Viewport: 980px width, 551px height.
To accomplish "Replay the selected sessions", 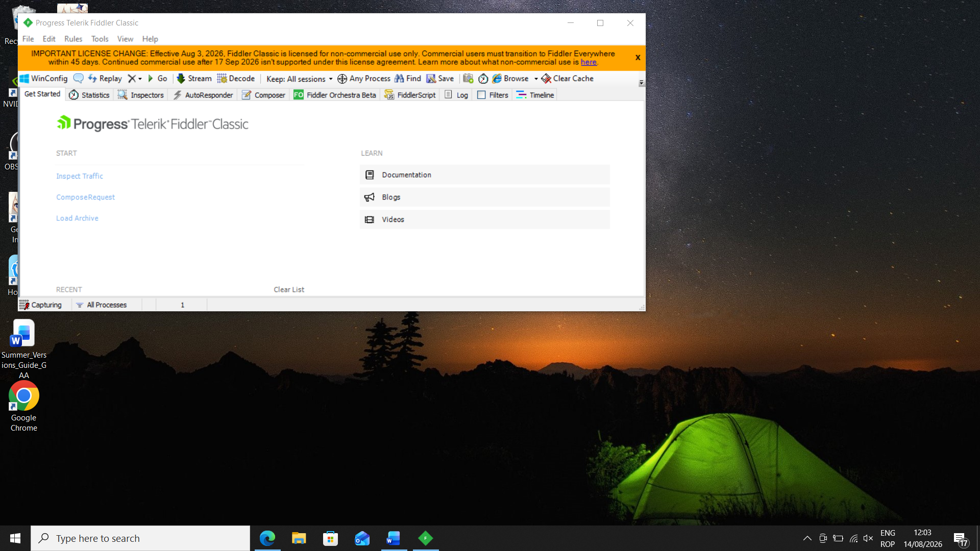I will click(105, 79).
